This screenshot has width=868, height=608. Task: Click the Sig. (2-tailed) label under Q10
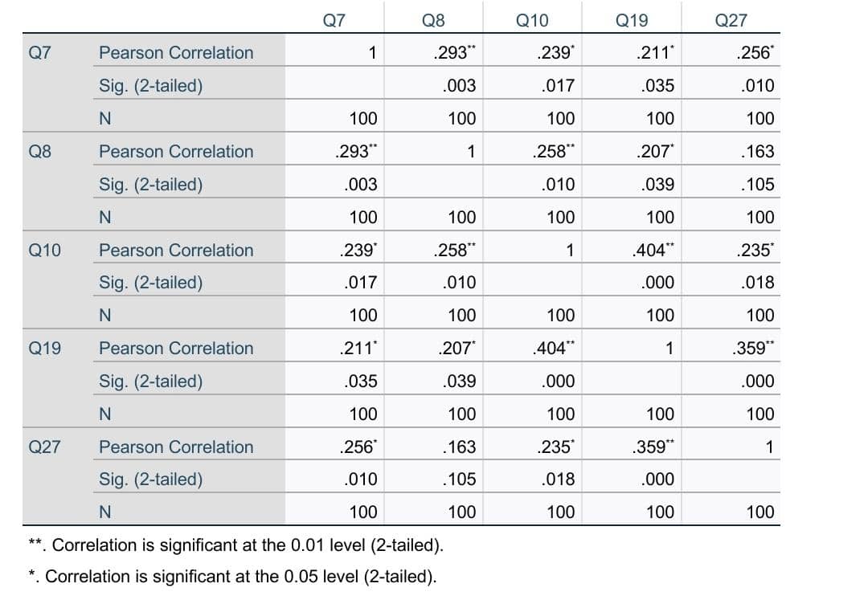(x=150, y=283)
